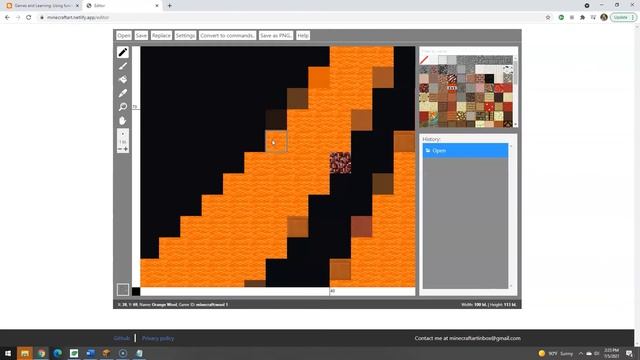Viewport: 640px width, 360px height.
Task: Go back in browser history
Action: (7, 18)
